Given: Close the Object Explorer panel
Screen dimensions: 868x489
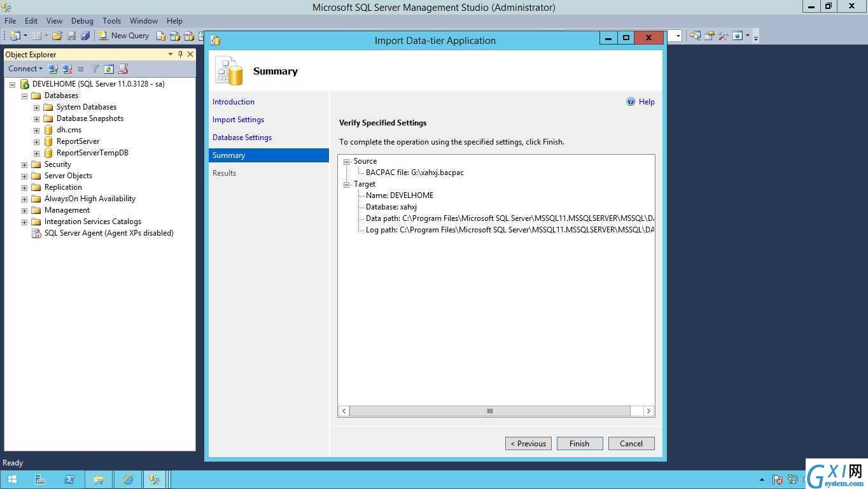Looking at the screenshot, I should tap(190, 54).
